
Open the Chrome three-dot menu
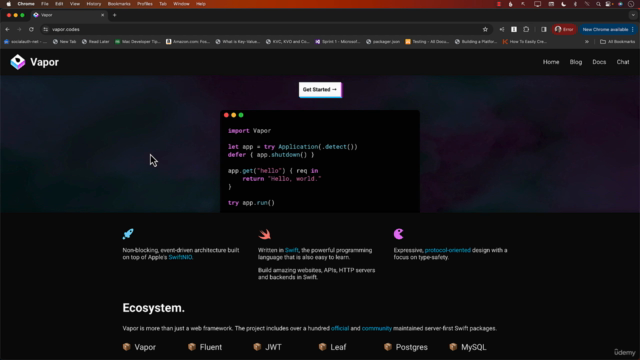point(633,29)
